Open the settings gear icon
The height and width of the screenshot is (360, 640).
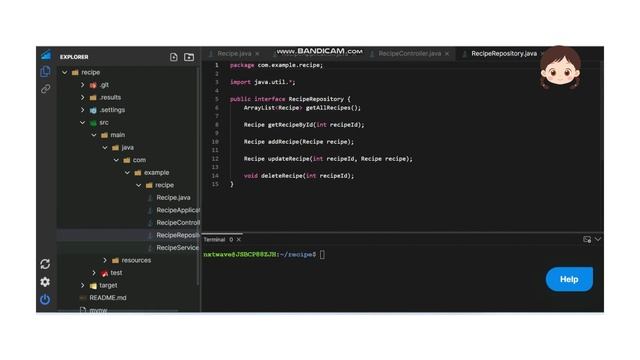[45, 282]
